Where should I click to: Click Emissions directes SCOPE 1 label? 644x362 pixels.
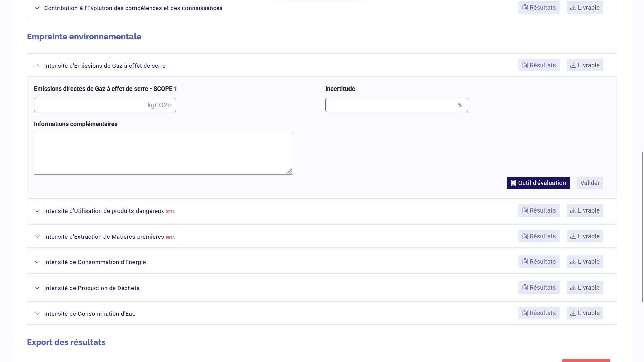pyautogui.click(x=105, y=89)
